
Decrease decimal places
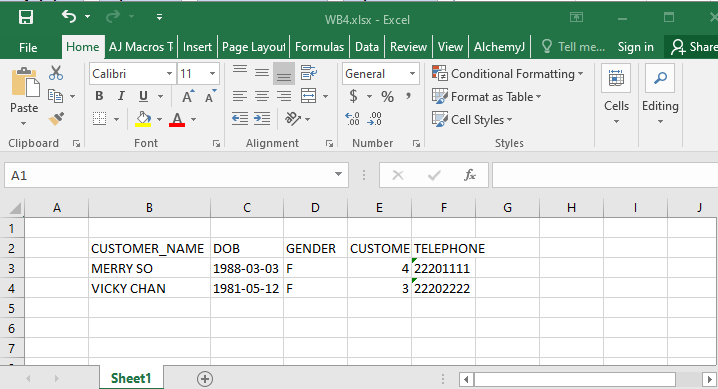(x=375, y=119)
